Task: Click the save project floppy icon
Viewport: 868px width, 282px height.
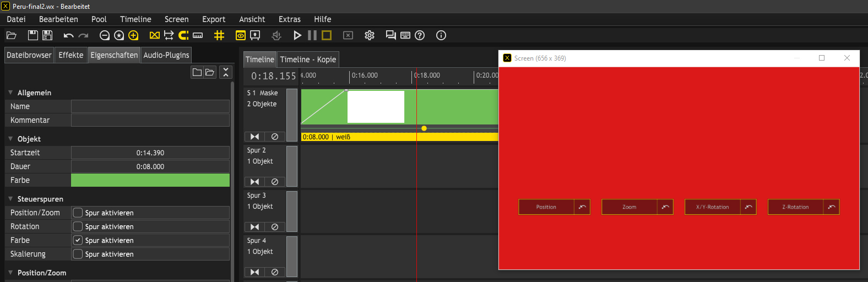Action: [33, 35]
